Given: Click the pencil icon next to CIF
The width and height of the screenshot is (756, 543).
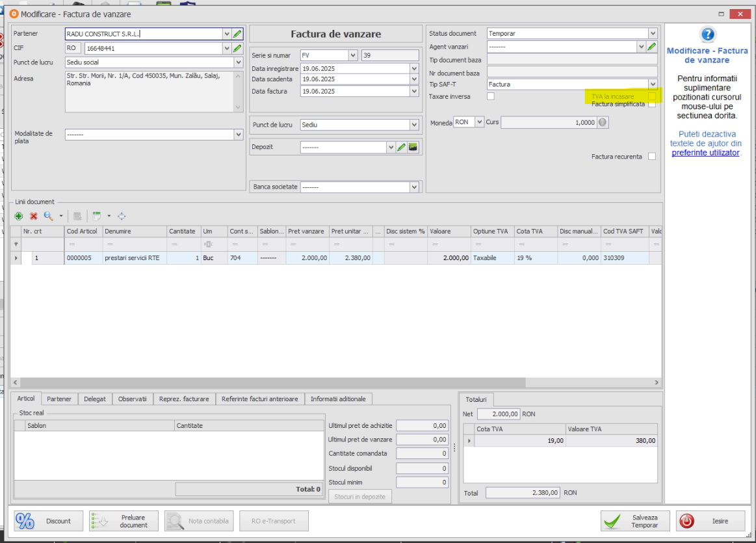Looking at the screenshot, I should pos(237,48).
